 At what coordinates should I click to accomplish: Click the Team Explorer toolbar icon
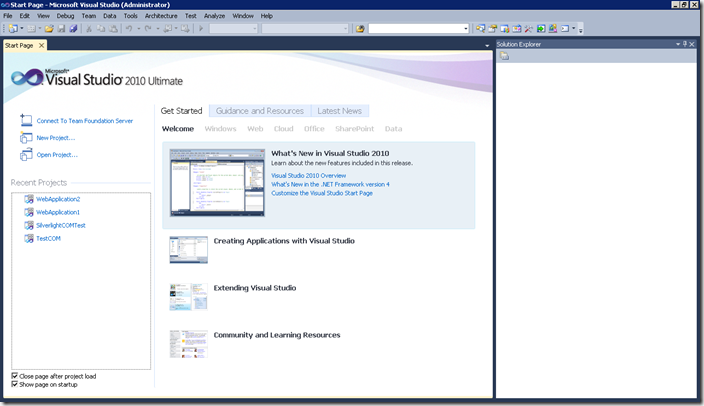tap(553, 29)
